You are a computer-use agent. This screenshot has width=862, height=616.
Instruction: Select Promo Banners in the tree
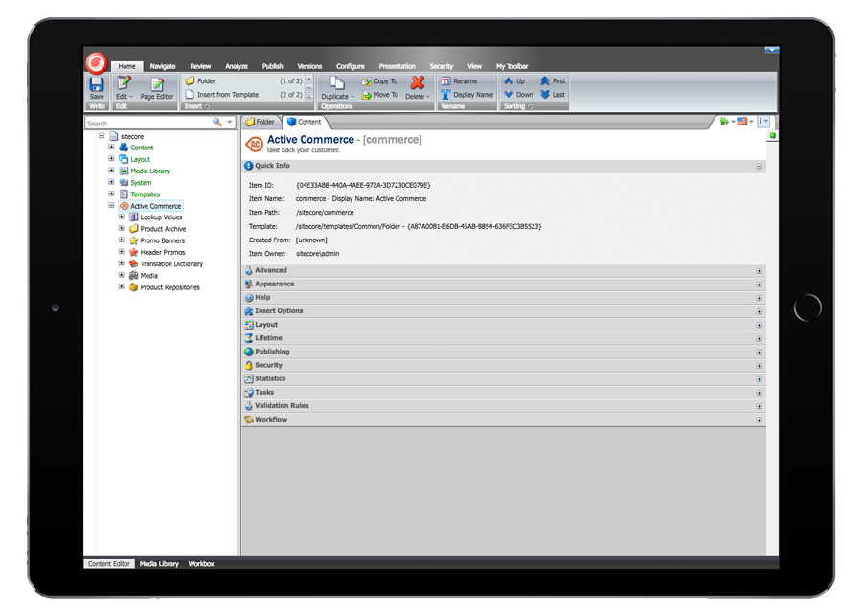[162, 240]
